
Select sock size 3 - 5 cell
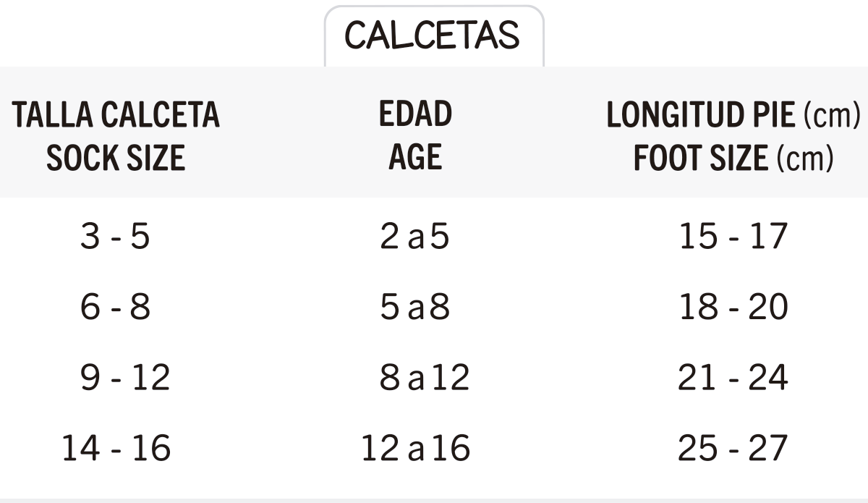(115, 237)
